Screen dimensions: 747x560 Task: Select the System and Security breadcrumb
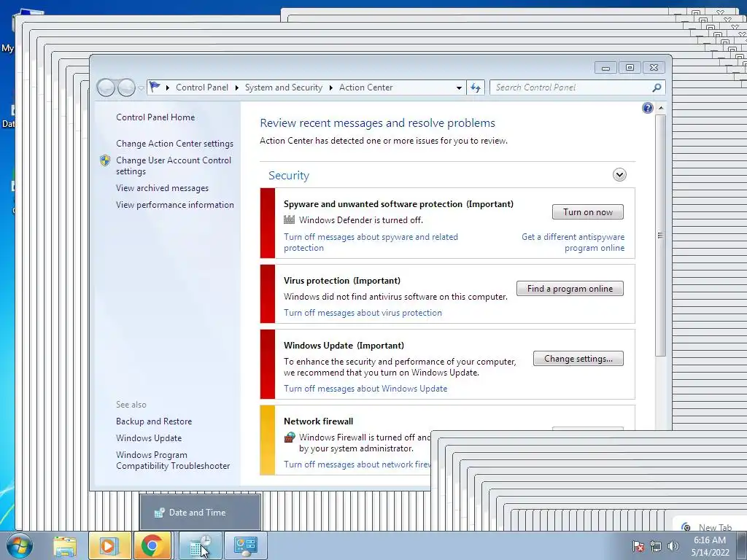click(284, 87)
